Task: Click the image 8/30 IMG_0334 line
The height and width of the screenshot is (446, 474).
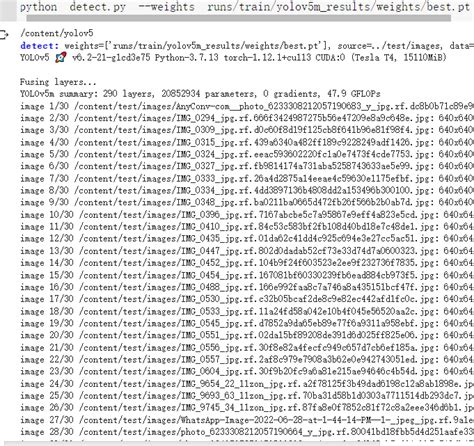Action: [x=247, y=190]
